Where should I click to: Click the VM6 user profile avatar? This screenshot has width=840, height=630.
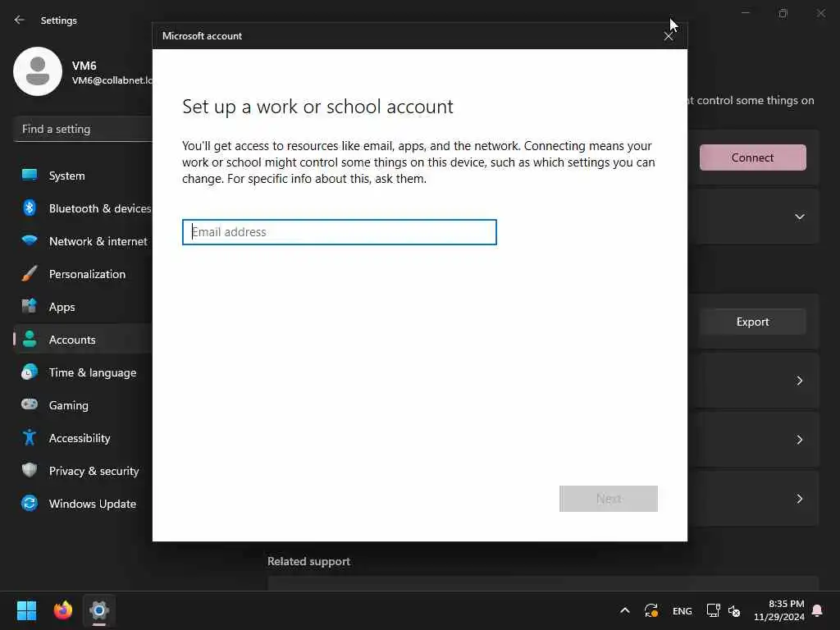click(x=38, y=71)
